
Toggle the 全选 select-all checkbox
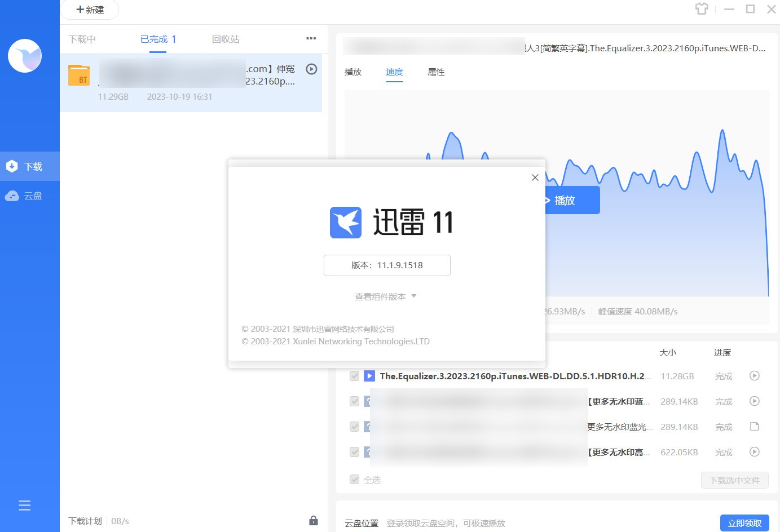pyautogui.click(x=354, y=480)
